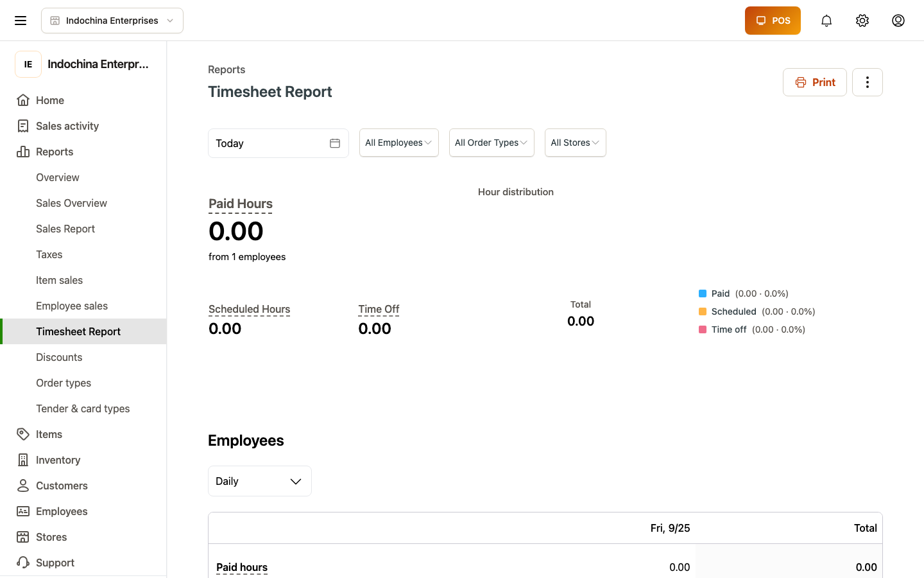Open Tender & card types report
The height and width of the screenshot is (578, 924).
[83, 408]
